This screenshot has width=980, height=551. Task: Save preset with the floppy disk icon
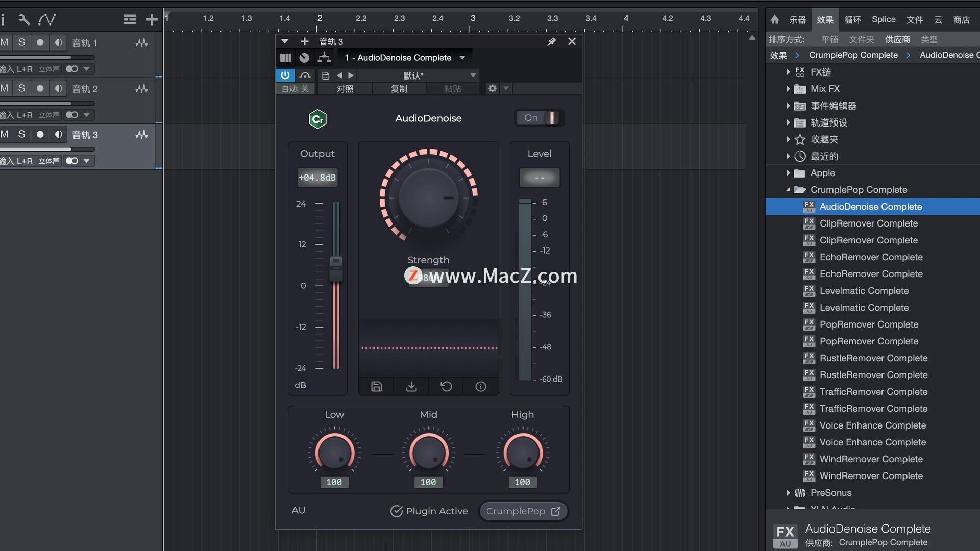click(376, 386)
